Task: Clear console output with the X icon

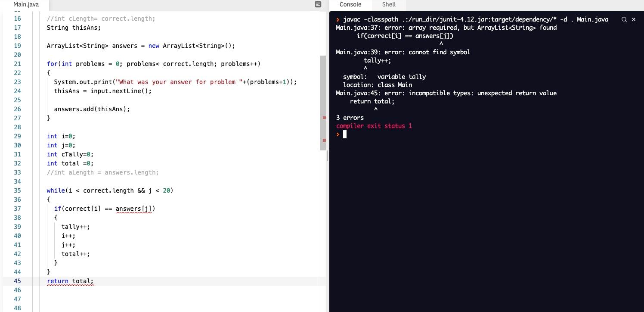Action: click(633, 19)
